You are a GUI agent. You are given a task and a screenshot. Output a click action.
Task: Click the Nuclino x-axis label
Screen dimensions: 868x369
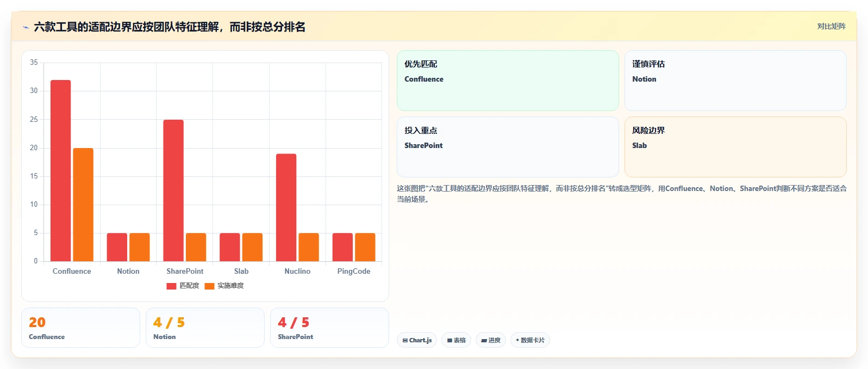(297, 271)
